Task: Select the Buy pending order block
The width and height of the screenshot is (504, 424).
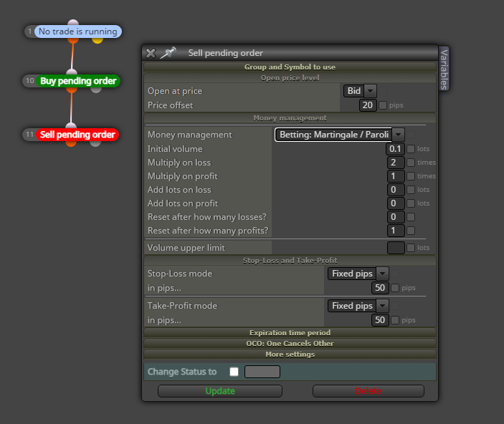Action: pos(78,81)
